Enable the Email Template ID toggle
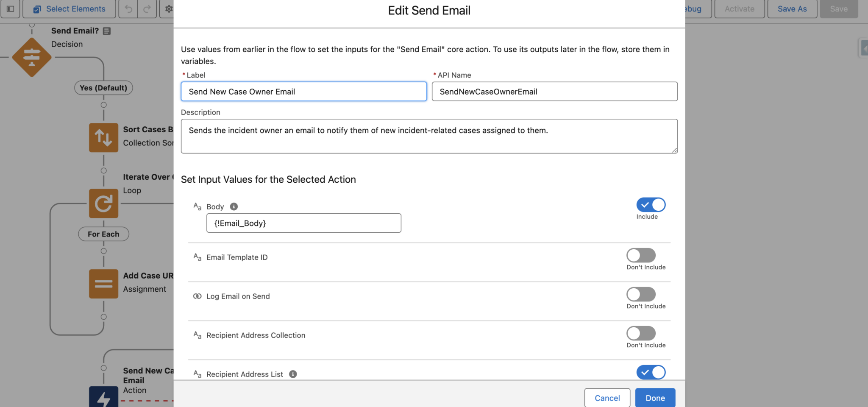Image resolution: width=868 pixels, height=407 pixels. pyautogui.click(x=641, y=255)
